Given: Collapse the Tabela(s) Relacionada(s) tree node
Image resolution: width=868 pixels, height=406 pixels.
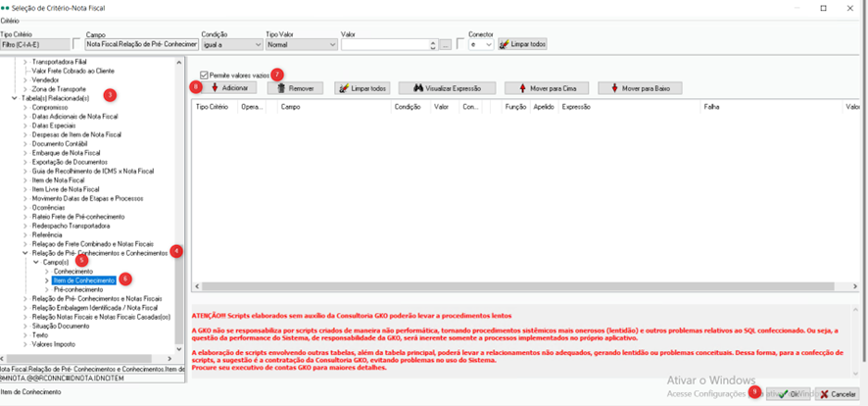Looking at the screenshot, I should pyautogui.click(x=14, y=98).
